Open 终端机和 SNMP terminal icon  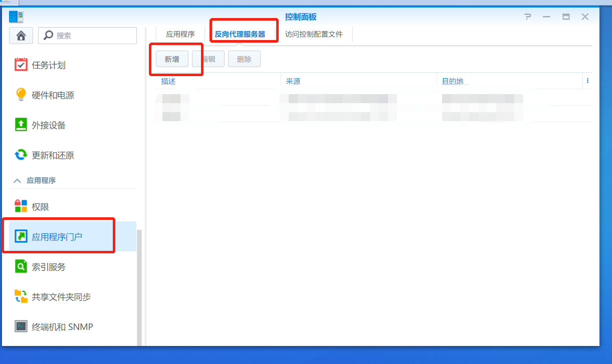click(x=21, y=327)
